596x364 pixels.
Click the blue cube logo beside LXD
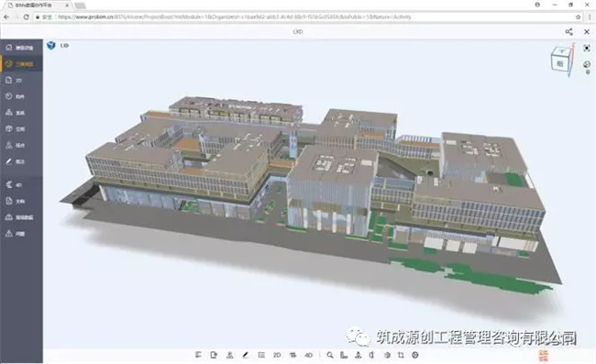[51, 46]
